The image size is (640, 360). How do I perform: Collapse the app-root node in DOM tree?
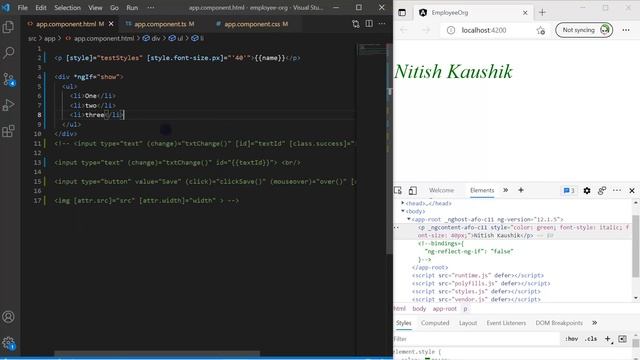pos(409,219)
